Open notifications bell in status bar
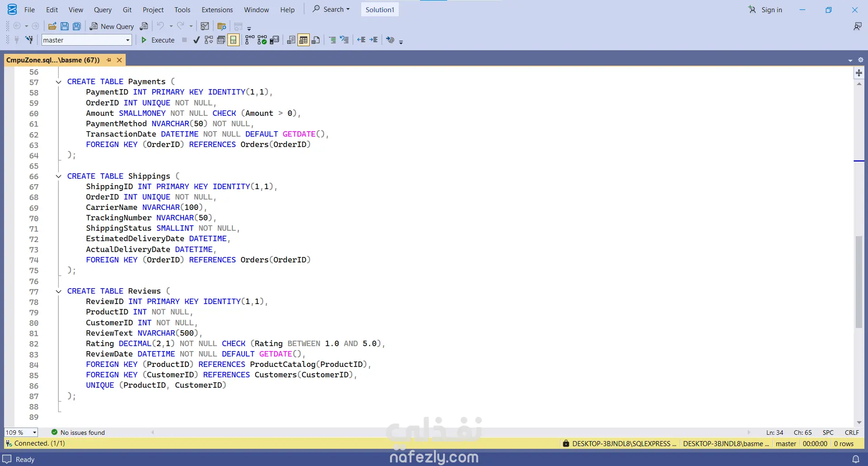 point(855,459)
